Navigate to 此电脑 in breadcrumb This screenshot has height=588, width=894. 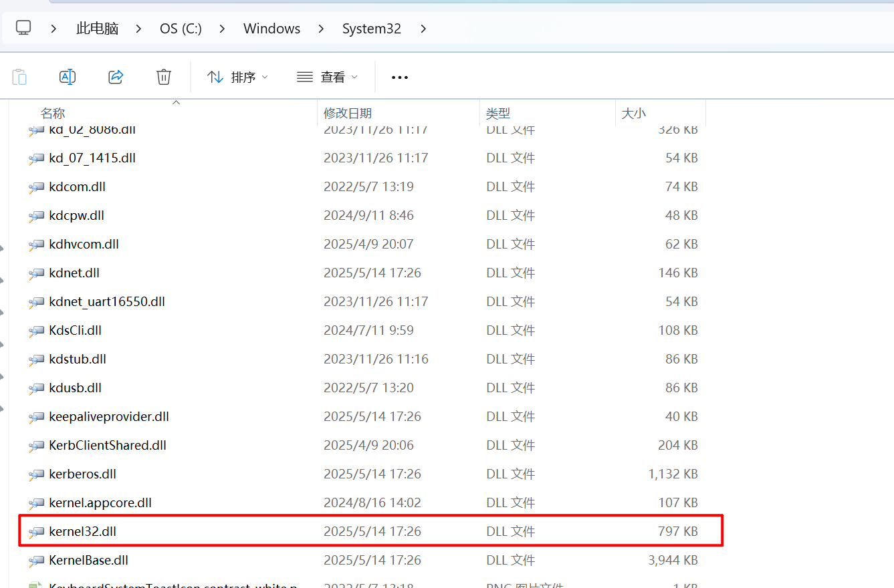click(x=97, y=29)
